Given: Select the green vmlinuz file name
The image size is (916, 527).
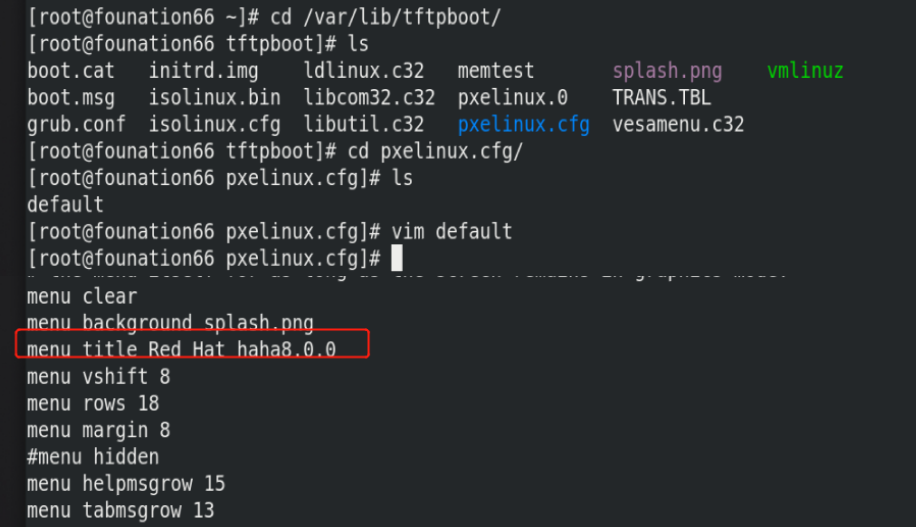Looking at the screenshot, I should 805,71.
